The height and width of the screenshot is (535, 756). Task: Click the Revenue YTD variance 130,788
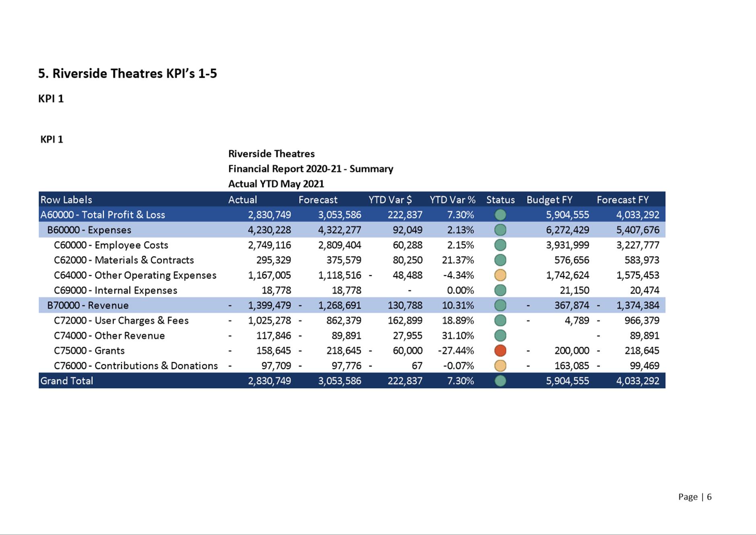[x=405, y=306]
